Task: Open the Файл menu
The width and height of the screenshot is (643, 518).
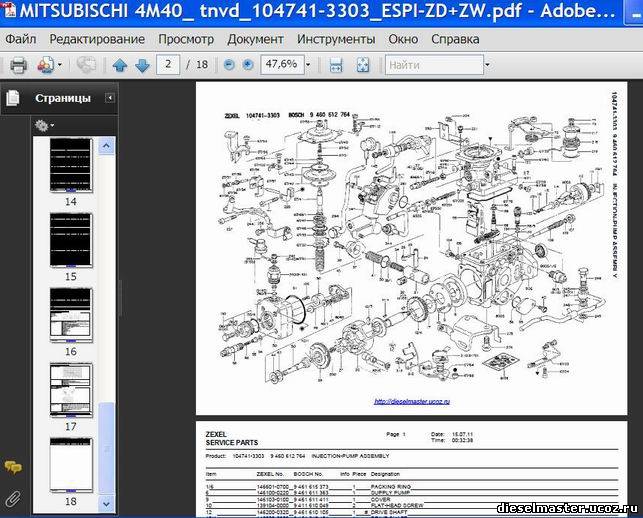Action: click(x=20, y=39)
